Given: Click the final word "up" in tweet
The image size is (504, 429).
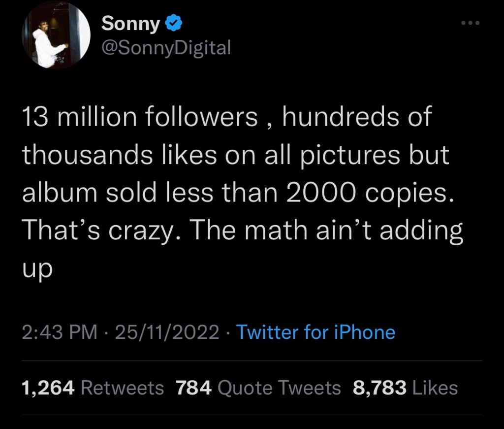Looking at the screenshot, I should pos(37,269).
